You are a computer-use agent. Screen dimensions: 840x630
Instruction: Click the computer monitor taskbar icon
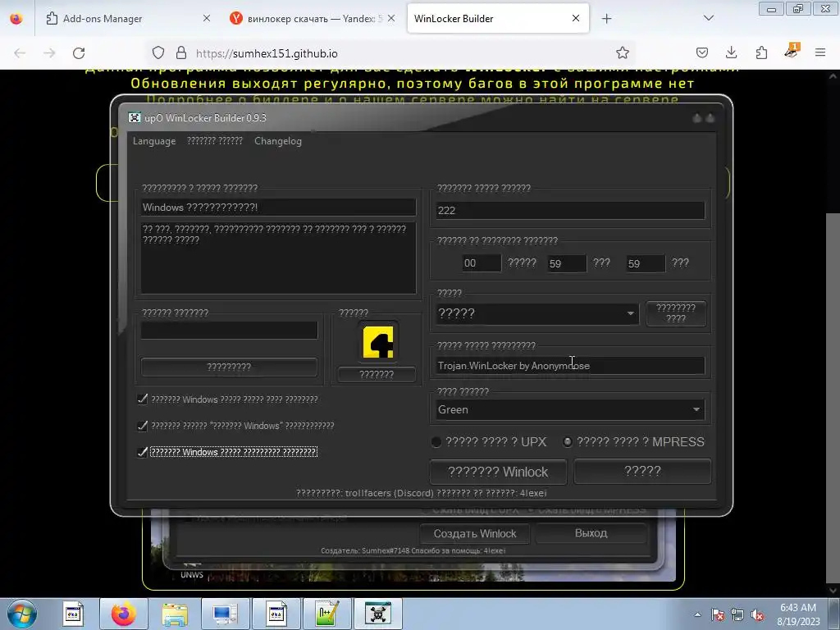(x=225, y=614)
